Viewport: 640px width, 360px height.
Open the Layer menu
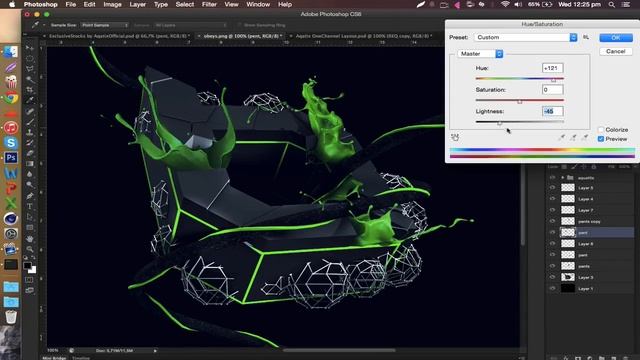138,4
